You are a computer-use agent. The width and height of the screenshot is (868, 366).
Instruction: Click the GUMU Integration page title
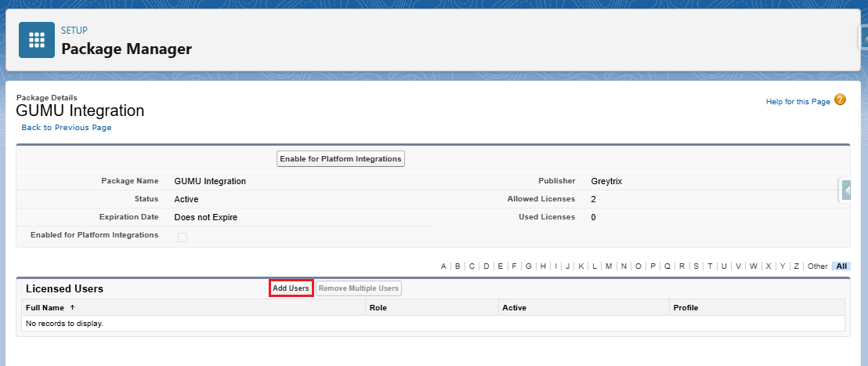click(x=80, y=111)
